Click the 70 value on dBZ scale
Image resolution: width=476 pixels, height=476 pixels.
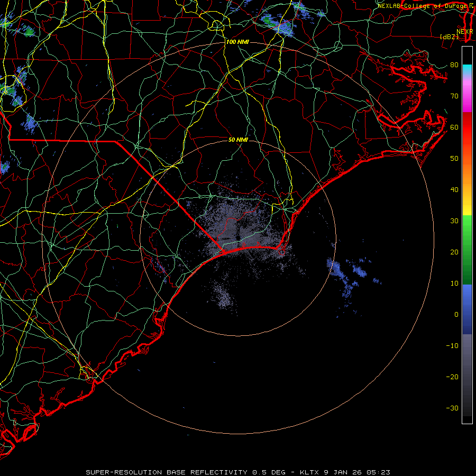[x=454, y=96]
